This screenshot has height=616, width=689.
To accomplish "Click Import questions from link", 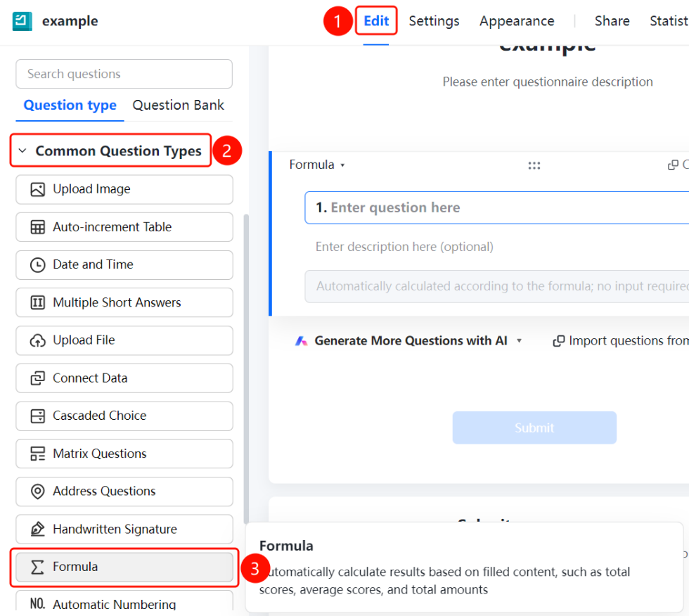I will (629, 341).
